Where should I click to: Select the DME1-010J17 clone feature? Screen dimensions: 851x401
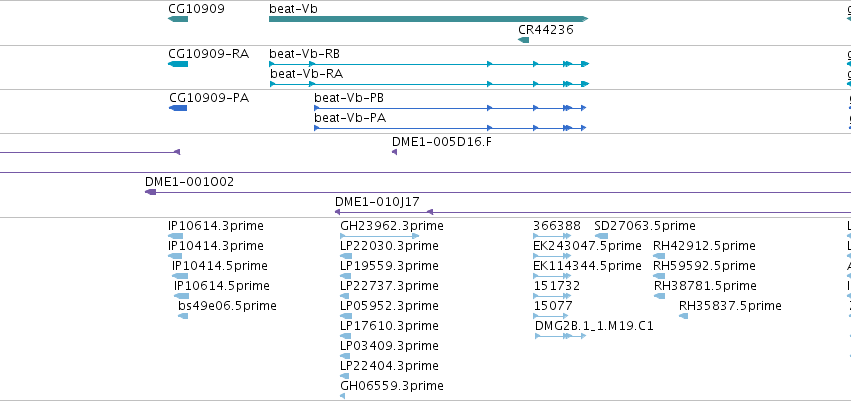click(593, 212)
